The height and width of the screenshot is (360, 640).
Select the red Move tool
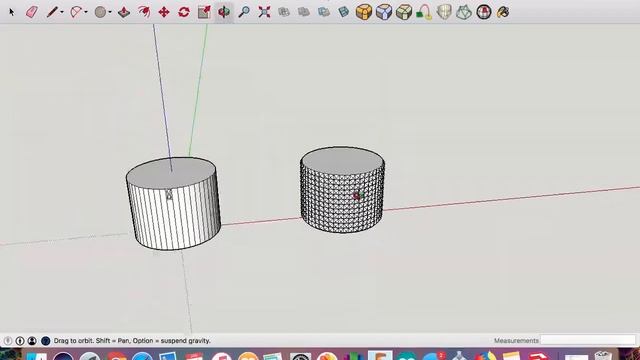click(164, 12)
